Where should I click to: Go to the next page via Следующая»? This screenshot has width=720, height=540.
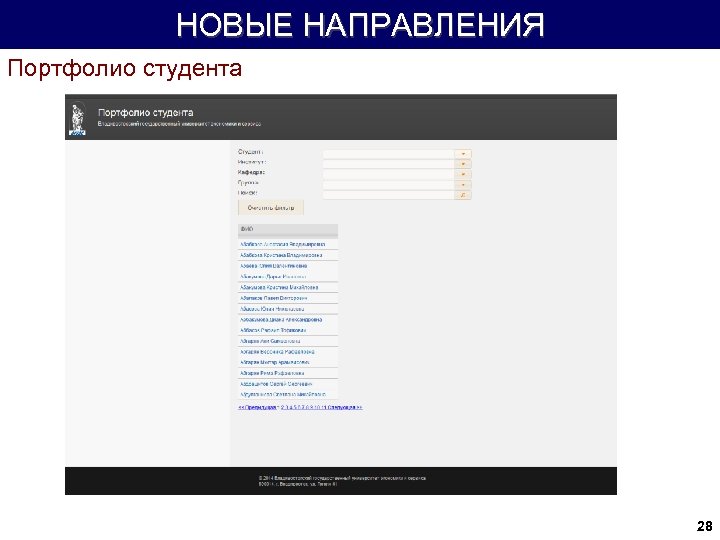coord(345,407)
